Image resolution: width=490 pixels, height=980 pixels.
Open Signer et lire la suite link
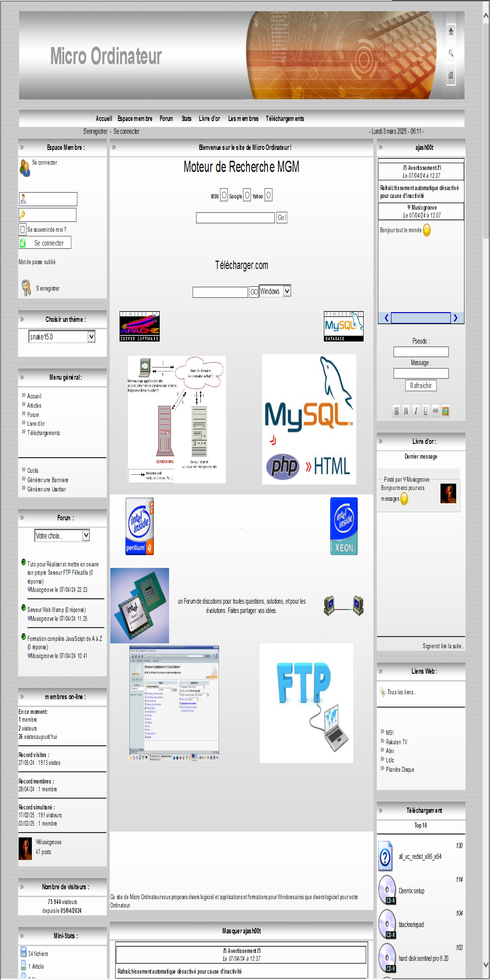click(x=443, y=646)
